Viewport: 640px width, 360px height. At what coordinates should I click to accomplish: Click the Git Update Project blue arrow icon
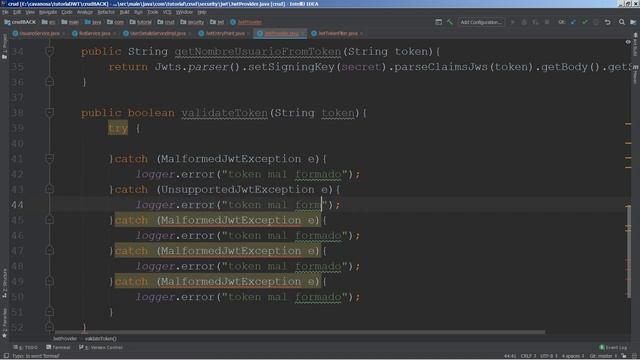[573, 22]
